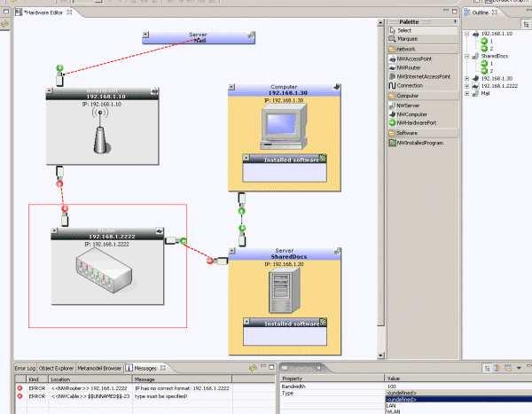Collapse the router 192.168.1.2222 node
This screenshot has width=532, height=414.
point(54,230)
